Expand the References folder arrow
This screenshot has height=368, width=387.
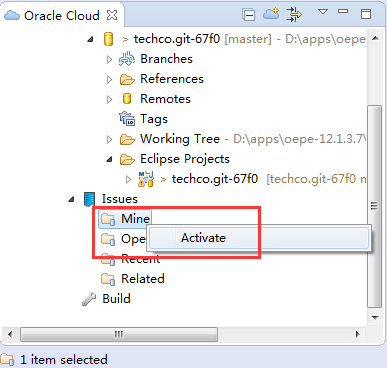pos(109,79)
